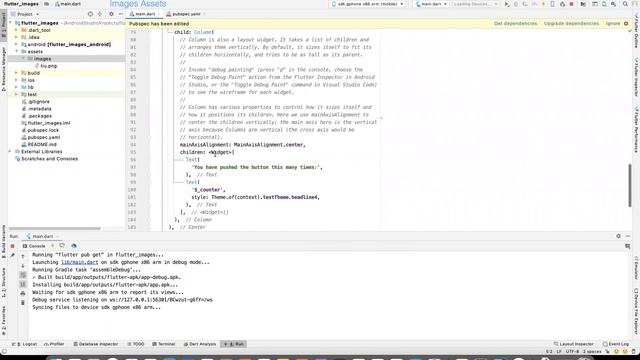
Task: Open the main.dart run configuration dropdown
Action: click(431, 4)
